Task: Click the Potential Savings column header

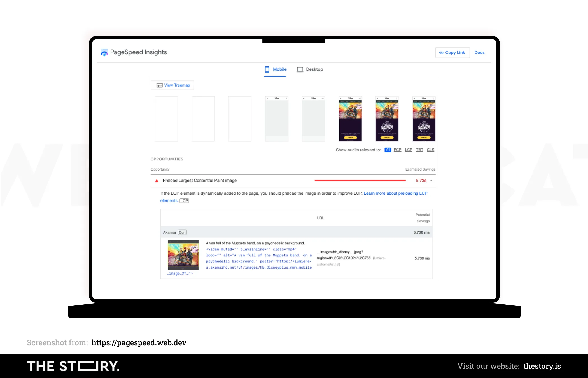Action: point(423,218)
